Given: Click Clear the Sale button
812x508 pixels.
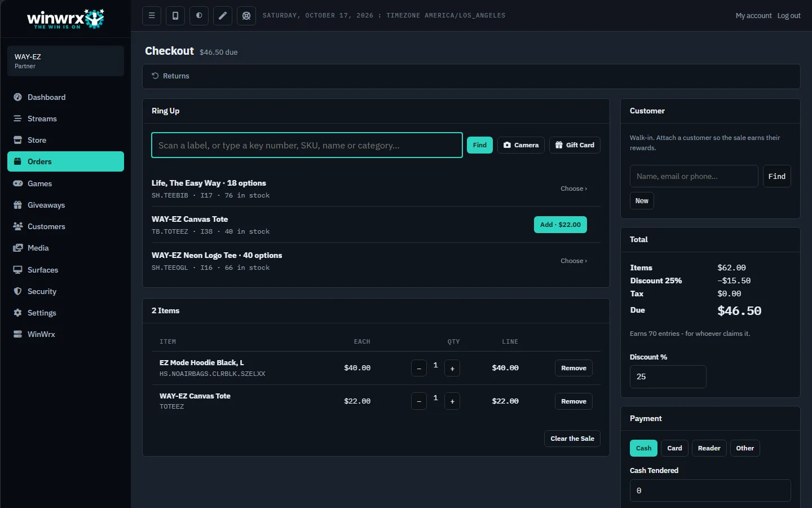Looking at the screenshot, I should pyautogui.click(x=572, y=439).
